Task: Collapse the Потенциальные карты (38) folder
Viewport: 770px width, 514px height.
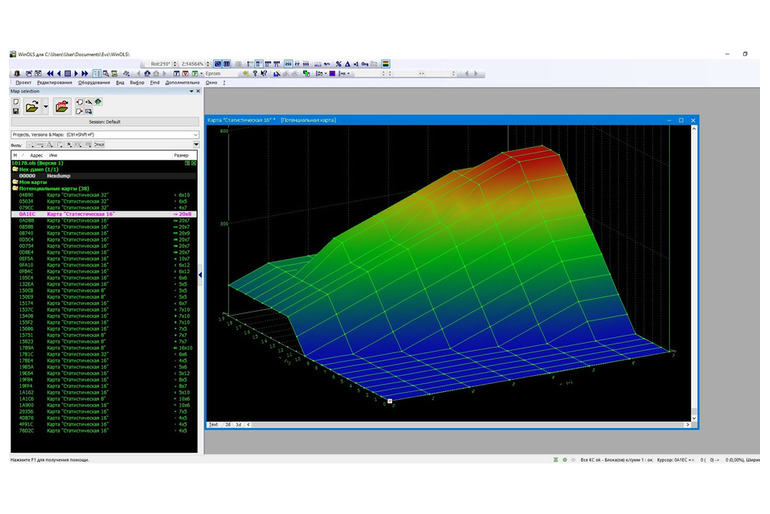Action: click(x=15, y=189)
